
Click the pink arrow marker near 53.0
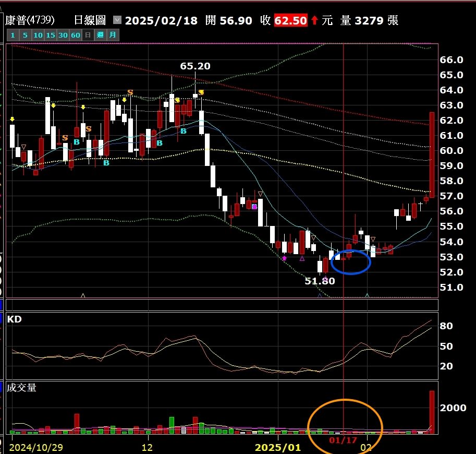click(x=284, y=258)
